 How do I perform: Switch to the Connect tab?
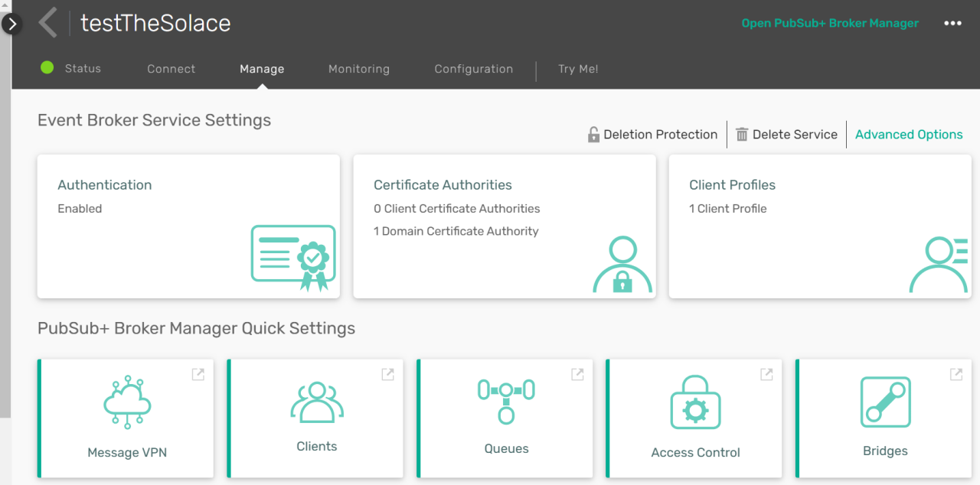[171, 69]
